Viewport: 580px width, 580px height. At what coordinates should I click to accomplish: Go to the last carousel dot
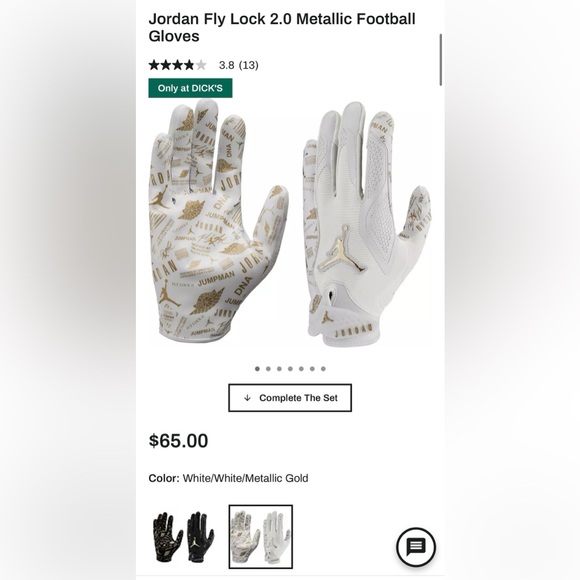tap(323, 368)
